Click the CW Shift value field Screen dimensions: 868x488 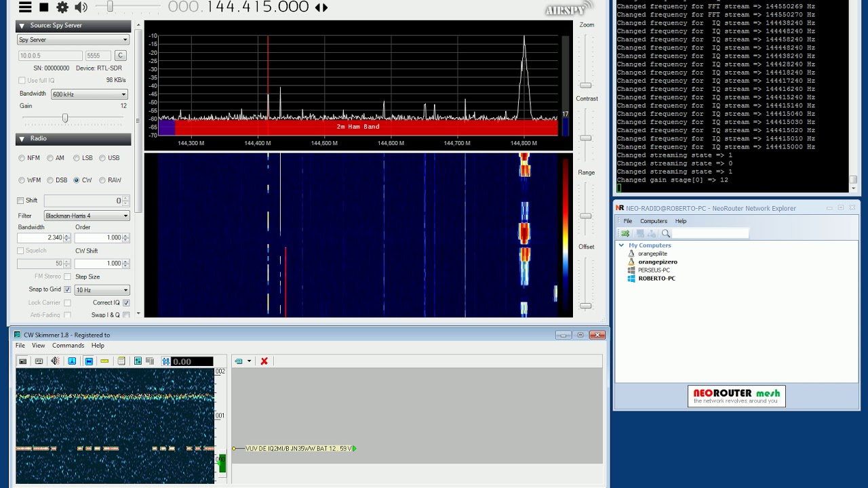98,264
